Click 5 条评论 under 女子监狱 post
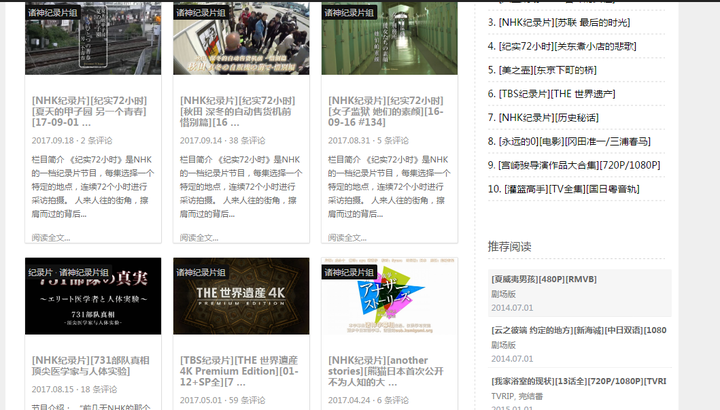Viewport: 720px width, 410px height. coord(393,140)
